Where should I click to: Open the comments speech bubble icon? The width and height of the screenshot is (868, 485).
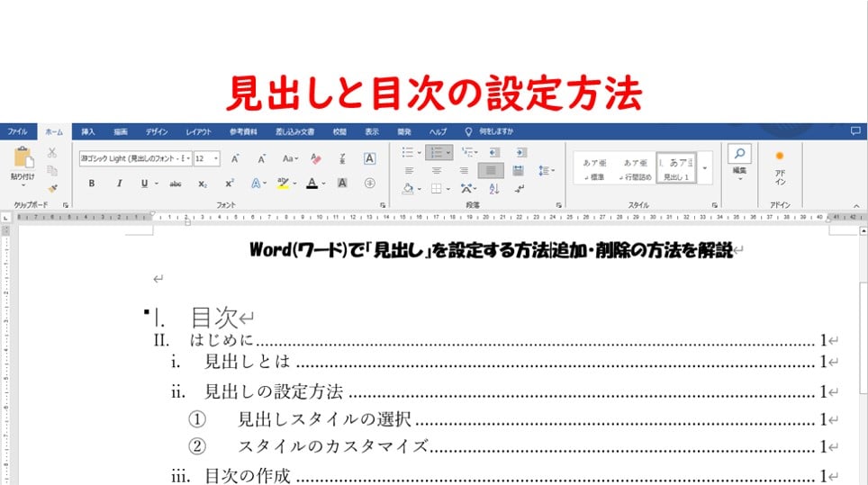[855, 131]
